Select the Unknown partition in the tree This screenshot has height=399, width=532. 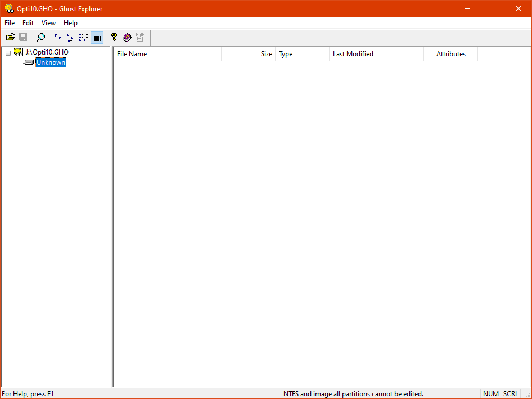click(x=51, y=62)
